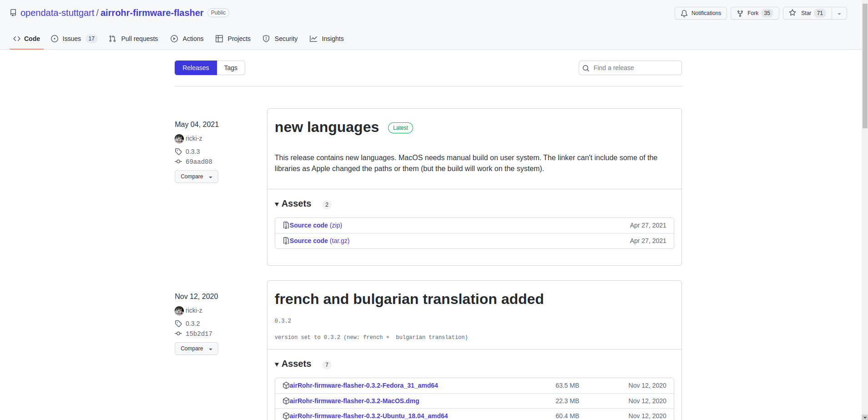
Task: Click the commit icon beside 69aad08
Action: (178, 162)
